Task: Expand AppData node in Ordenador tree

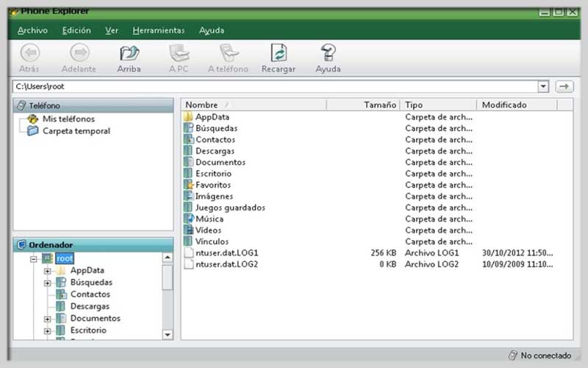Action: click(47, 271)
